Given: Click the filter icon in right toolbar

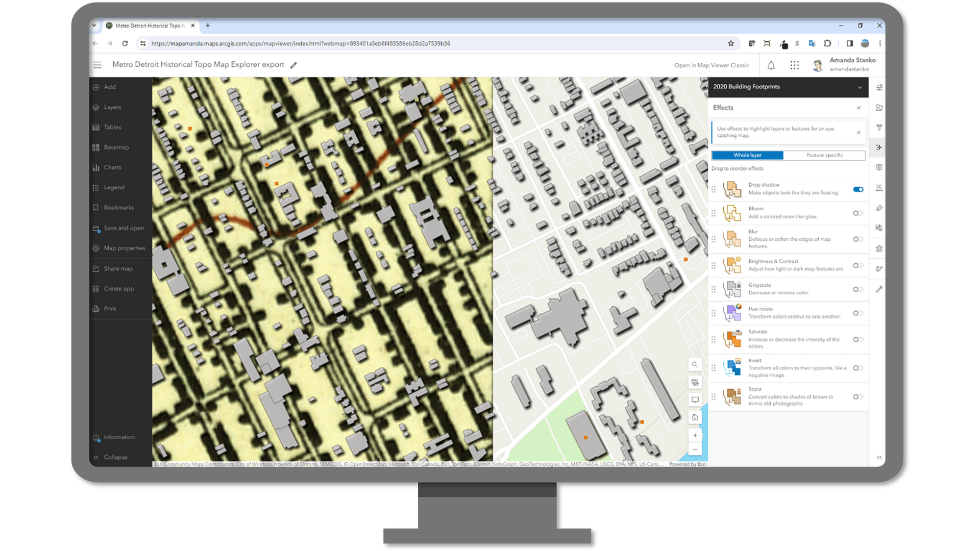Looking at the screenshot, I should [x=879, y=128].
